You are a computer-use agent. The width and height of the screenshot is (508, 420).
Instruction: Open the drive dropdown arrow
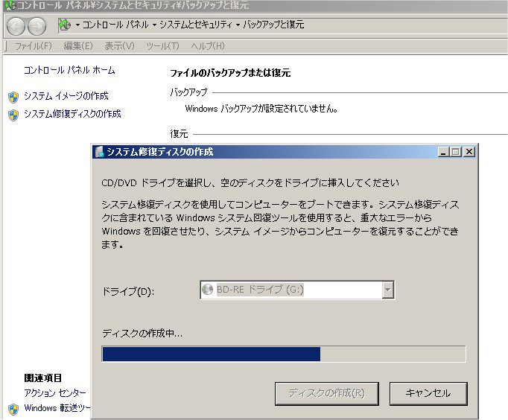tap(388, 290)
